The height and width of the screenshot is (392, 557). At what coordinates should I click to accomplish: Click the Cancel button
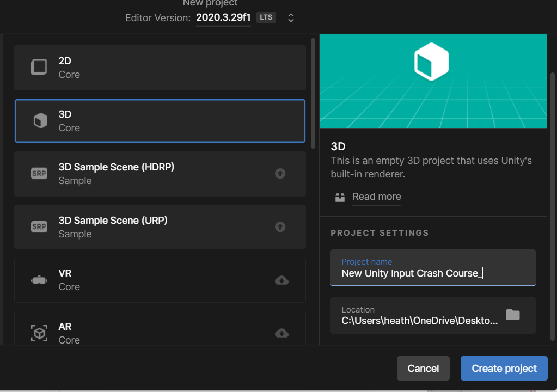(423, 368)
